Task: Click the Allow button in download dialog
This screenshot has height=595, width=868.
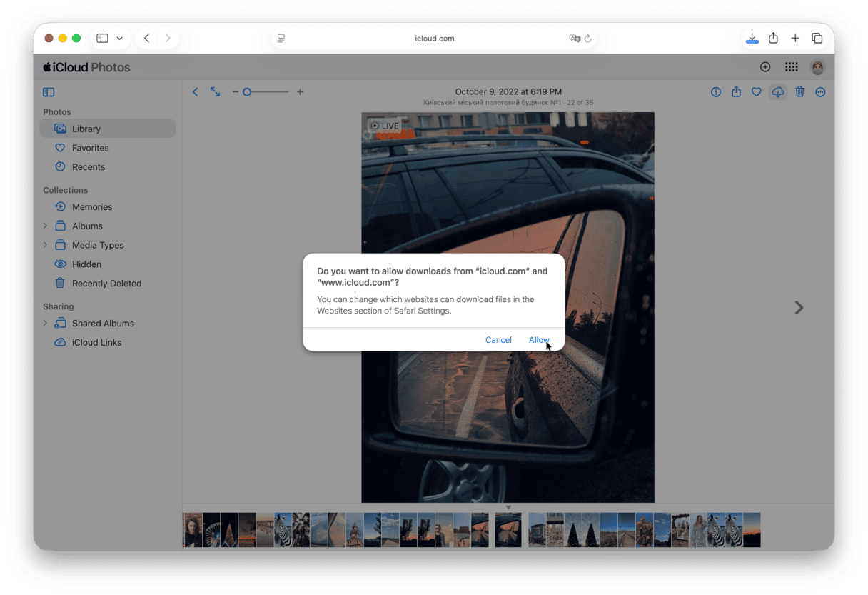Action: click(538, 340)
